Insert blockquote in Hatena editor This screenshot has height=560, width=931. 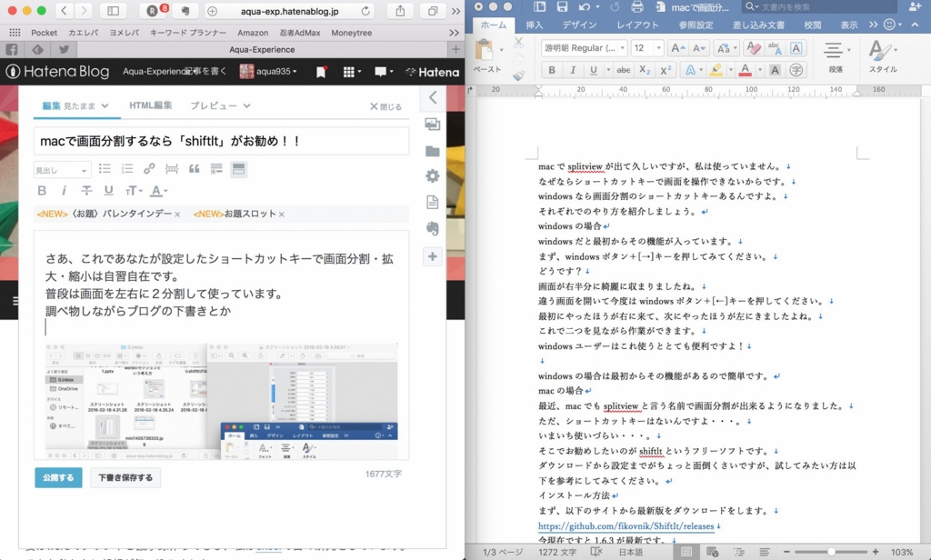point(195,169)
